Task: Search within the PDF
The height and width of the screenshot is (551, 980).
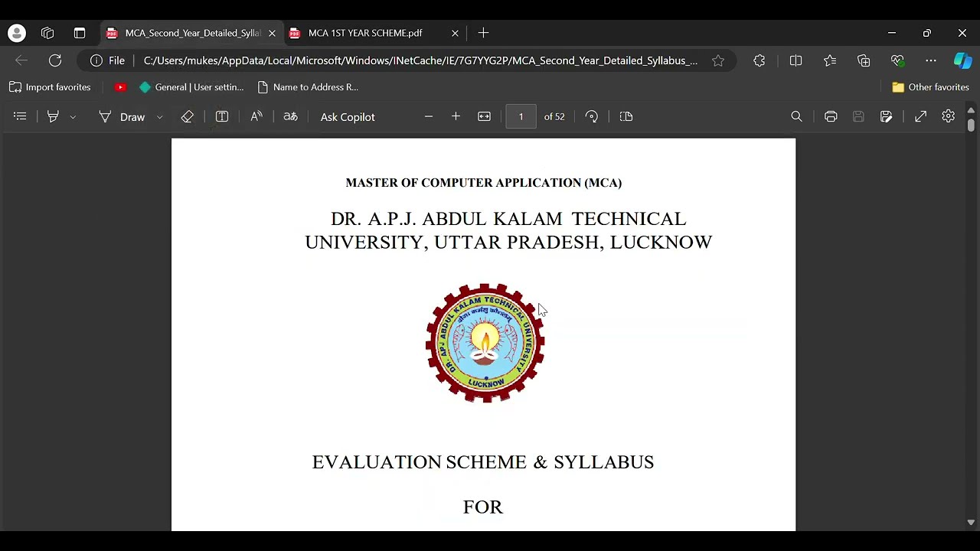Action: tap(796, 116)
